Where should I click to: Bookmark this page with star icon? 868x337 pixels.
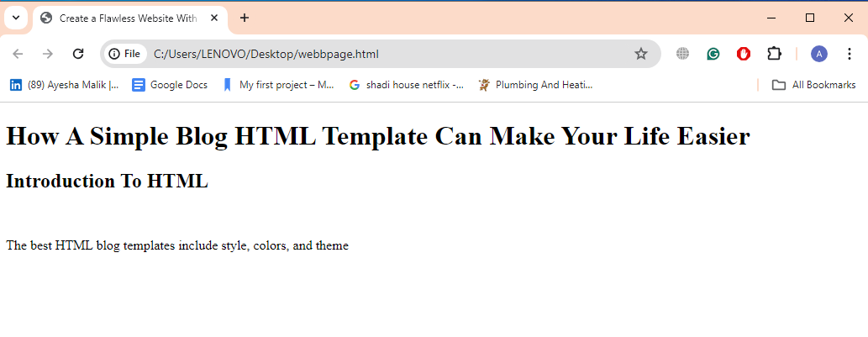click(x=640, y=54)
